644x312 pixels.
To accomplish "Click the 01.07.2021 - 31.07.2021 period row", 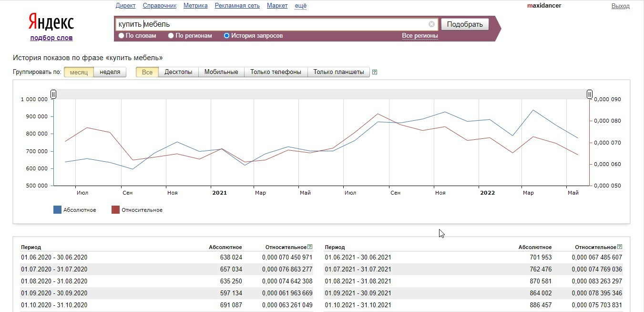I will [473, 269].
